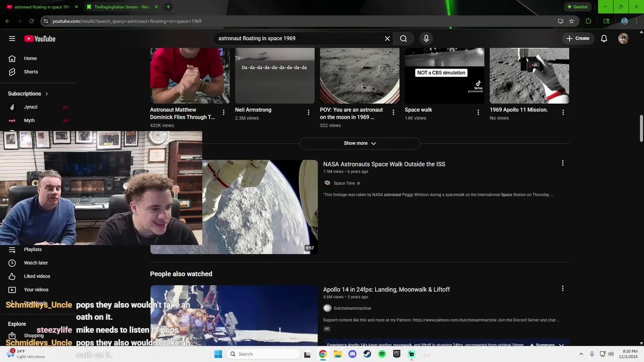Show hidden system tray icons
The image size is (644, 362).
coord(581,354)
